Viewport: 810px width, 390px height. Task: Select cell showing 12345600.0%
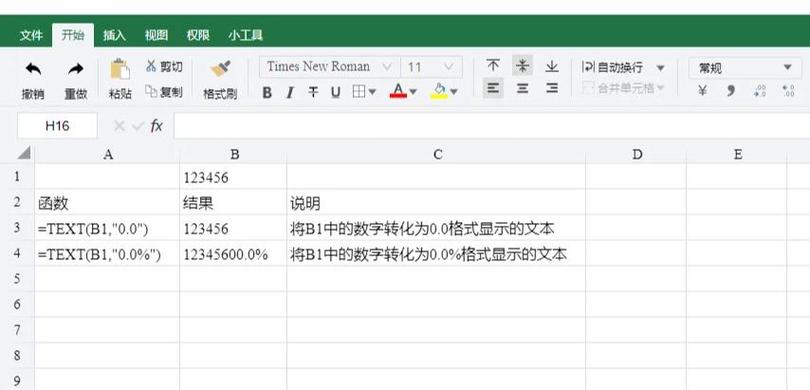tap(233, 254)
